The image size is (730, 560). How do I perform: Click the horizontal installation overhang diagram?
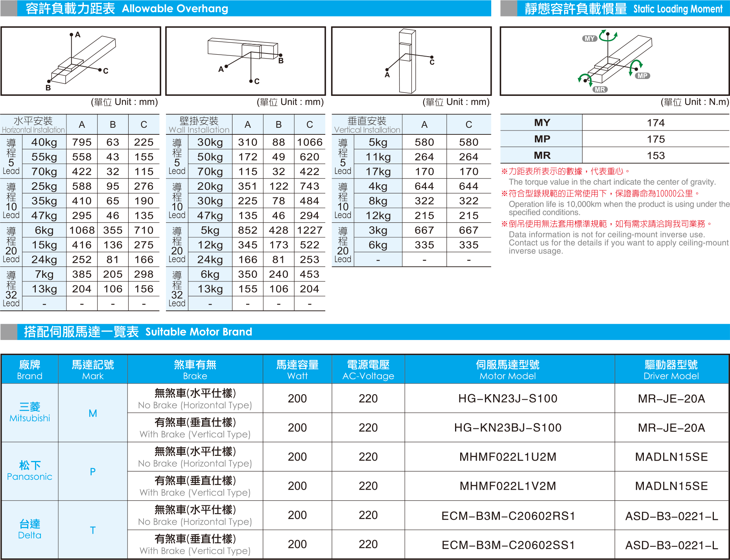point(81,61)
